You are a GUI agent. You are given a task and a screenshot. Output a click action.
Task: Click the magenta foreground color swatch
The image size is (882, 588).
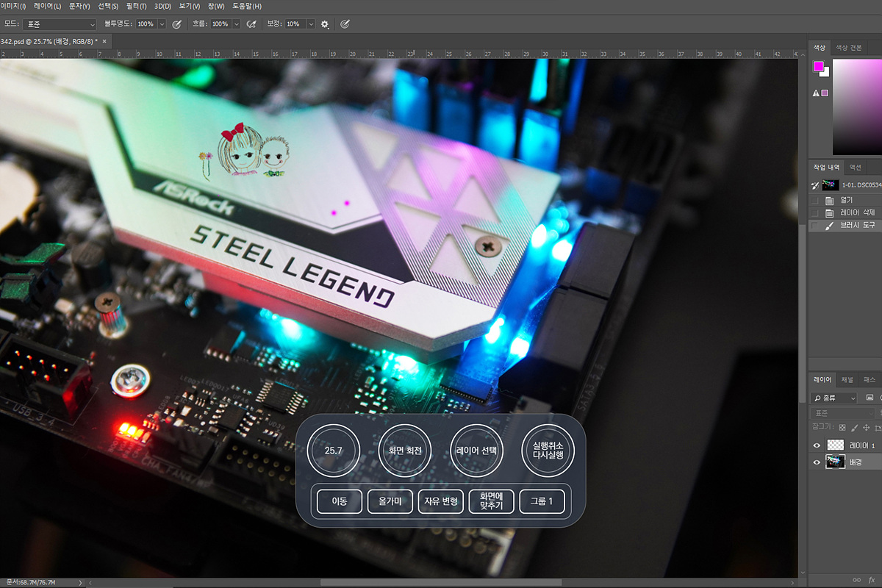[x=817, y=67]
